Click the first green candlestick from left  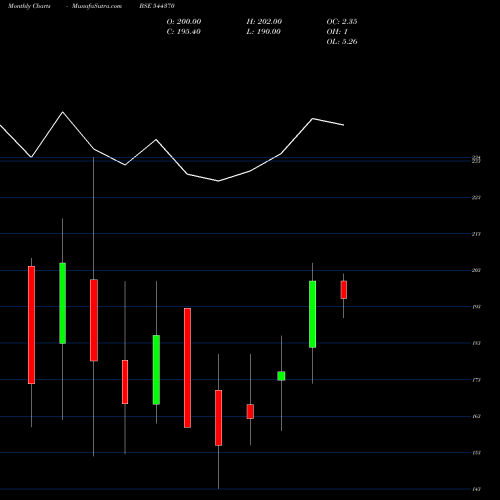click(x=62, y=303)
